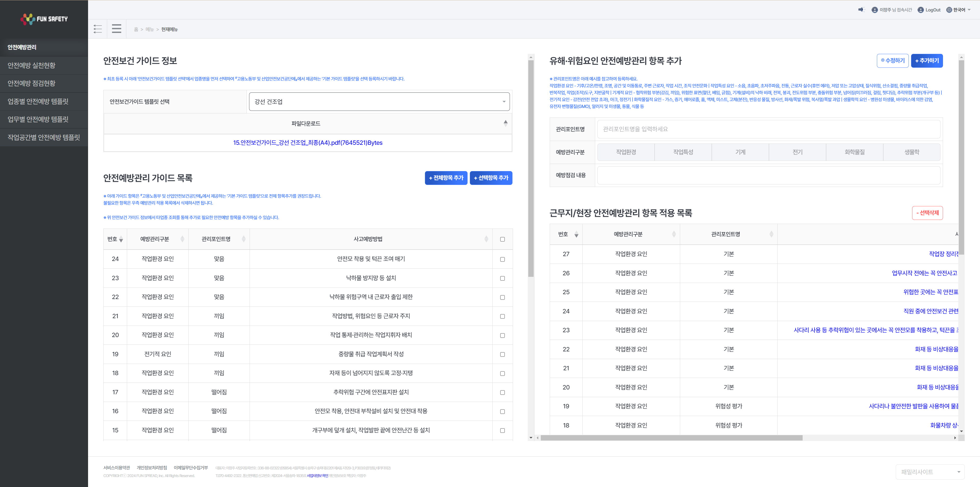Sort guide list by 사고예방방법 column

486,239
